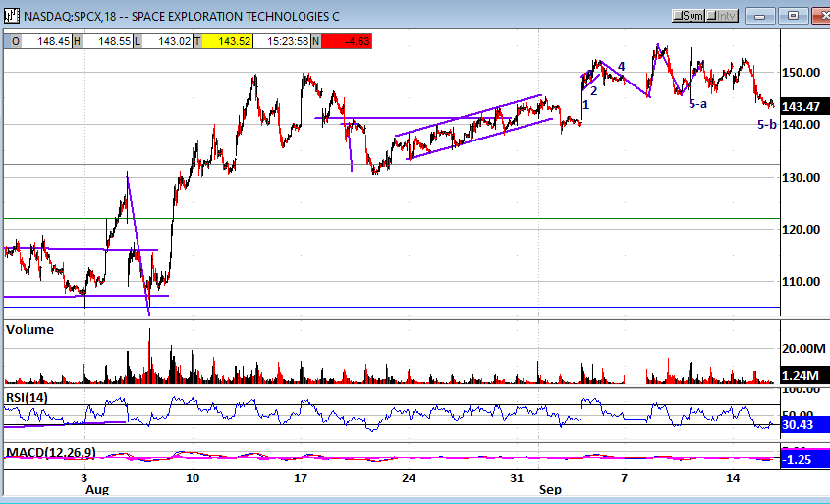This screenshot has width=830, height=504.
Task: Click the 17 date axis label
Action: (301, 478)
